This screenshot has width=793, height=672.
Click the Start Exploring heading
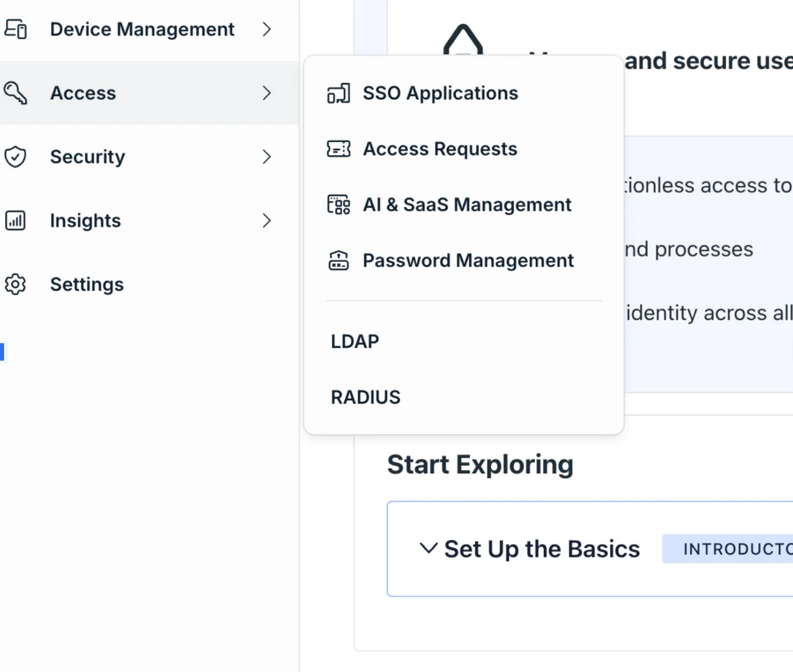480,465
